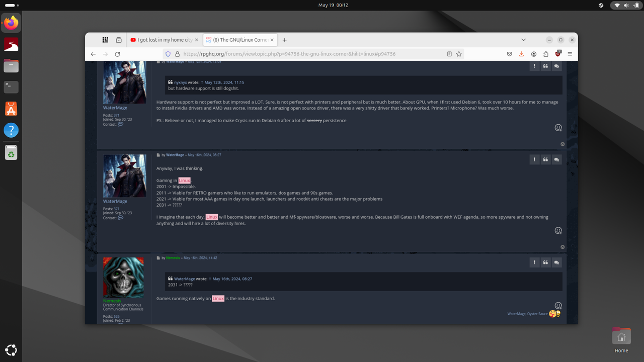Screen dimensions: 644x362
Task: Open Firefox from the Ubuntu dock
Action: point(11,23)
